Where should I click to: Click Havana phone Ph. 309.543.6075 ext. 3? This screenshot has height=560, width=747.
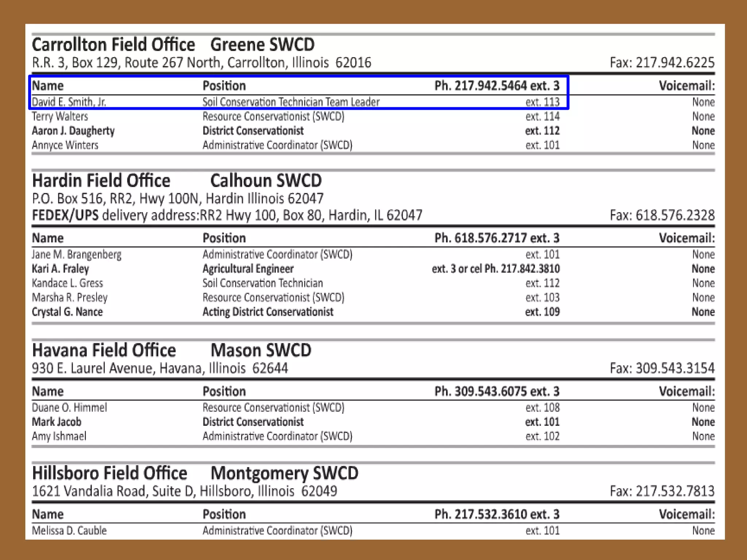(496, 392)
